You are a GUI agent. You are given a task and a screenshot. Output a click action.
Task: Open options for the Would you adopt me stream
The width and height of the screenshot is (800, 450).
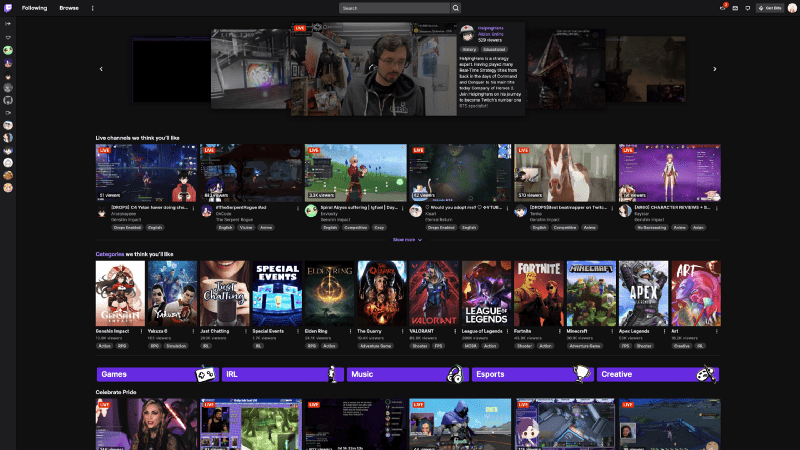(507, 208)
